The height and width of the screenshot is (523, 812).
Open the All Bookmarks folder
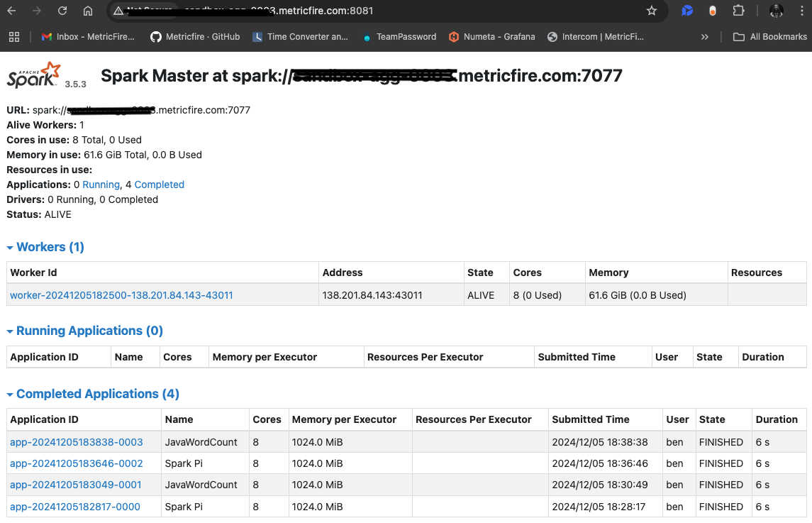point(770,37)
